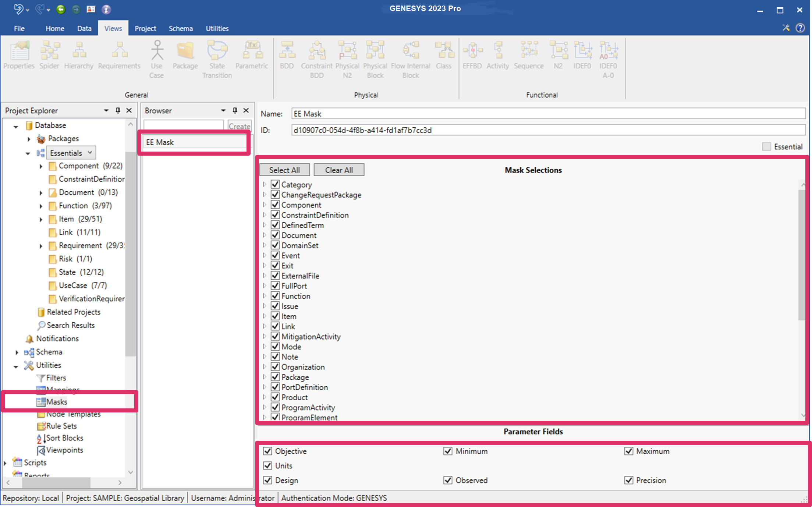Expand the Component node in Mask Selections
This screenshot has height=507, width=812.
click(x=264, y=205)
